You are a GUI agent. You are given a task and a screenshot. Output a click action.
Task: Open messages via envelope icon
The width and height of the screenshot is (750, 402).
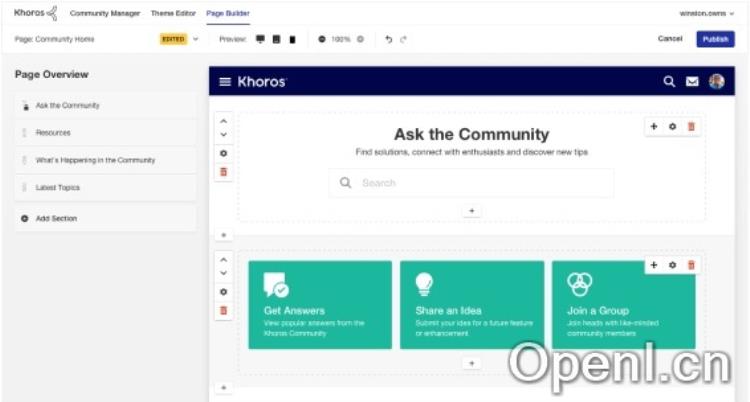(x=692, y=82)
